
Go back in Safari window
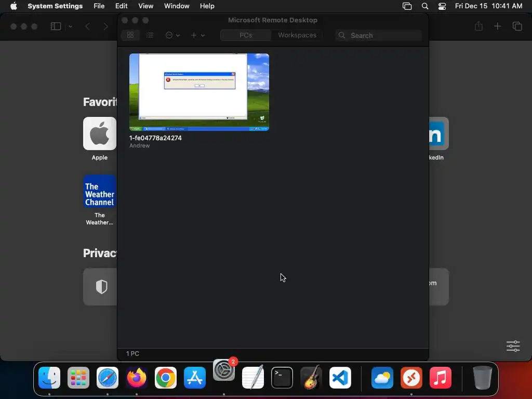click(87, 26)
